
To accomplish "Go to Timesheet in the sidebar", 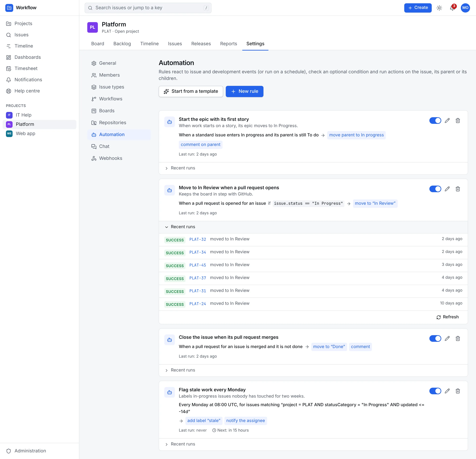I will [x=39, y=68].
